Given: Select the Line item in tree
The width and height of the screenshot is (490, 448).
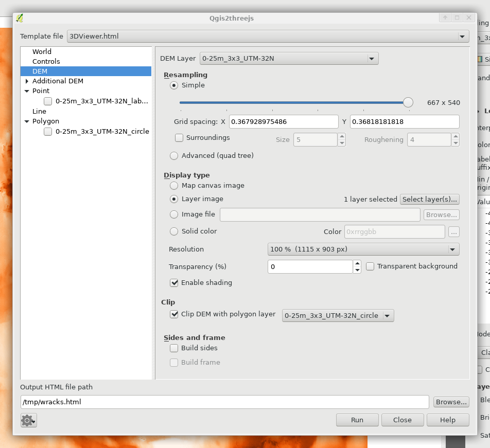Looking at the screenshot, I should (39, 111).
